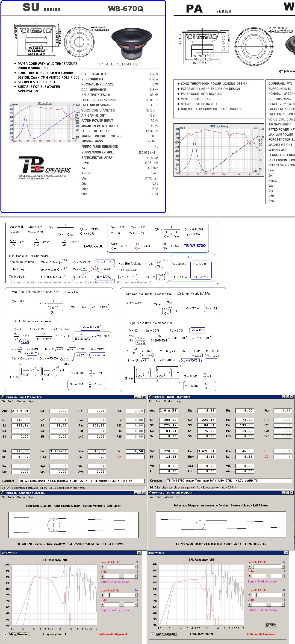Viewport: 295px width, 644px height.
Task: Click lightning icon in right Schematic Diagram title bar
Action: pyautogui.click(x=150, y=492)
